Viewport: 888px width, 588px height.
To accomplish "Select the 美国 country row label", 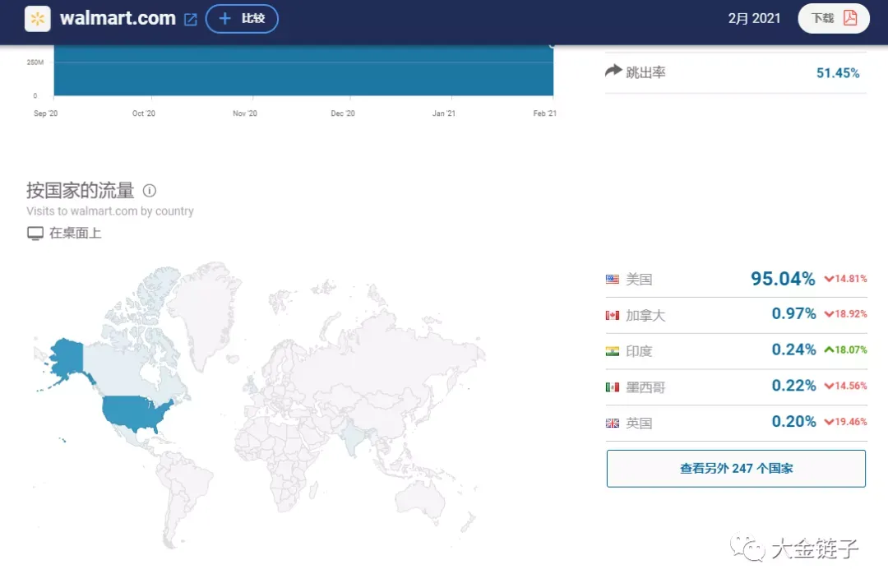I will click(x=639, y=280).
